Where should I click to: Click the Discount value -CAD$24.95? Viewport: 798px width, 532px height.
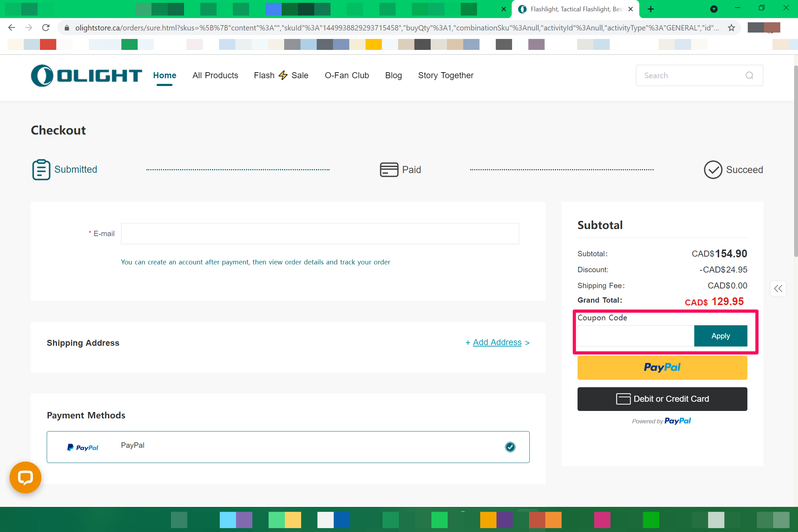coord(723,270)
